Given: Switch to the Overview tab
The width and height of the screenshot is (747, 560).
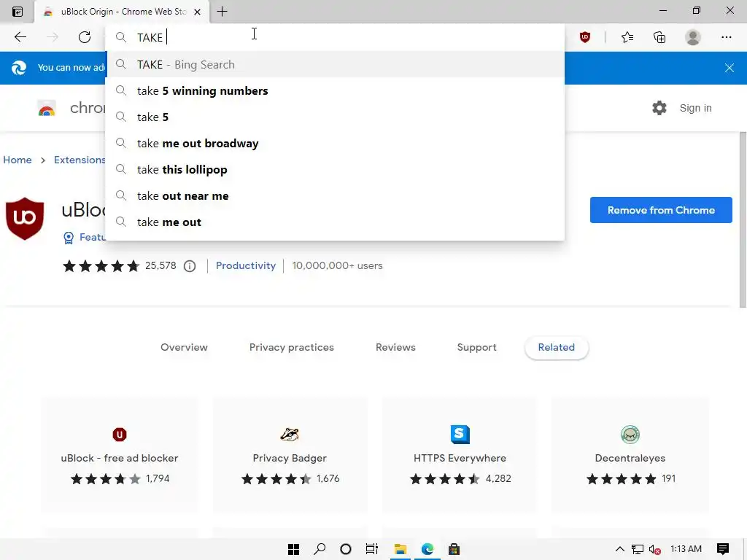Looking at the screenshot, I should (x=184, y=347).
